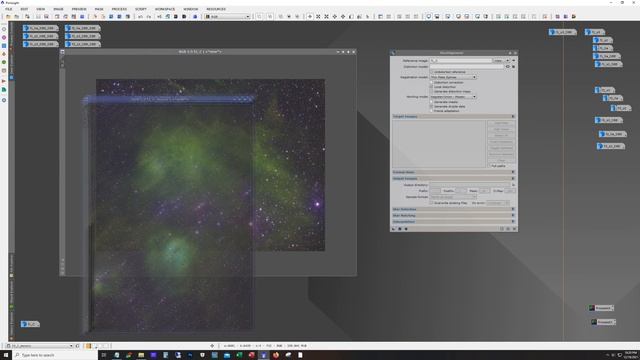Open the WORKSPACE menu
The image size is (640, 360).
[x=165, y=9]
